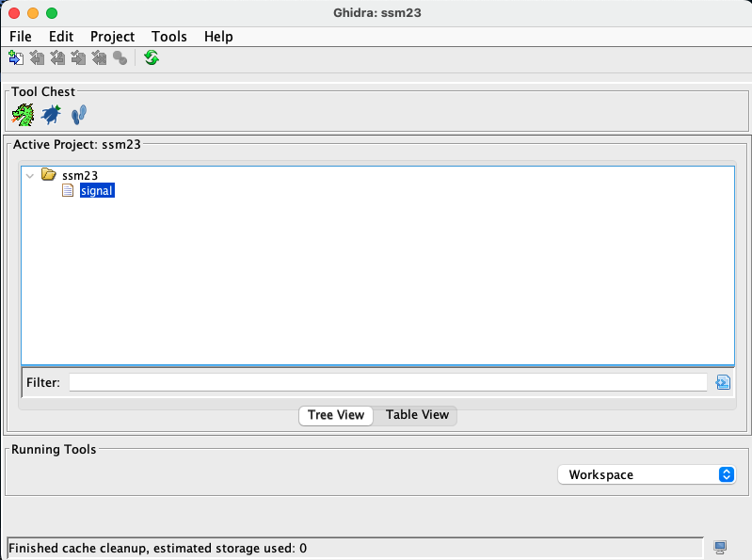Image resolution: width=752 pixels, height=560 pixels.
Task: Open the Debugger tool from Tool Chest
Action: coord(51,115)
